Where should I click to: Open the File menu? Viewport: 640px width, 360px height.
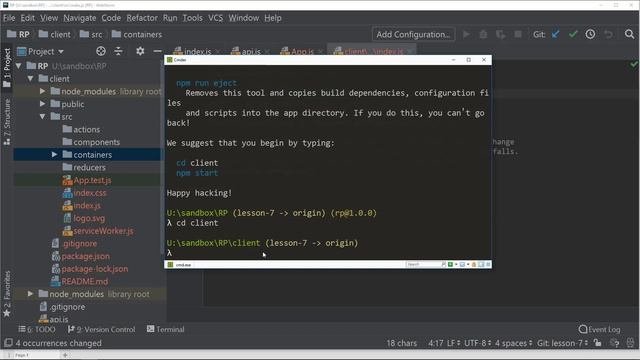coord(9,18)
